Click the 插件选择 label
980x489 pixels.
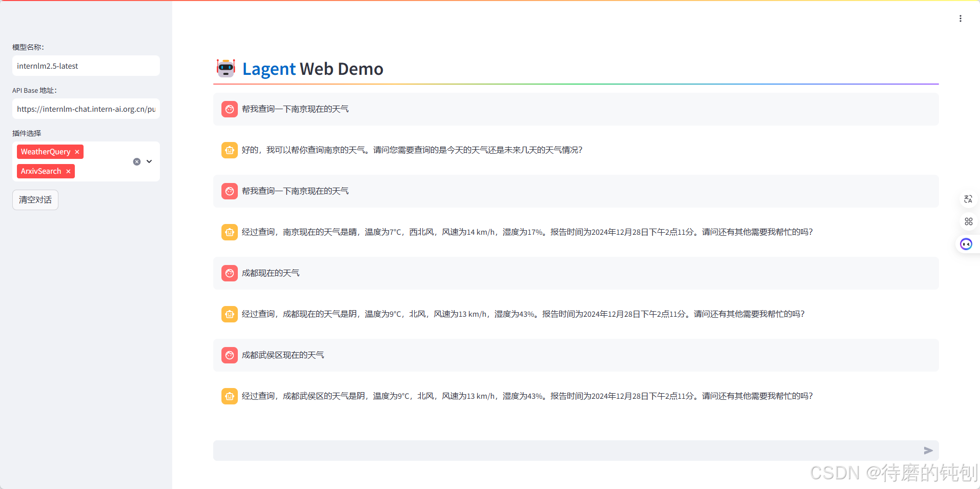pyautogui.click(x=27, y=133)
